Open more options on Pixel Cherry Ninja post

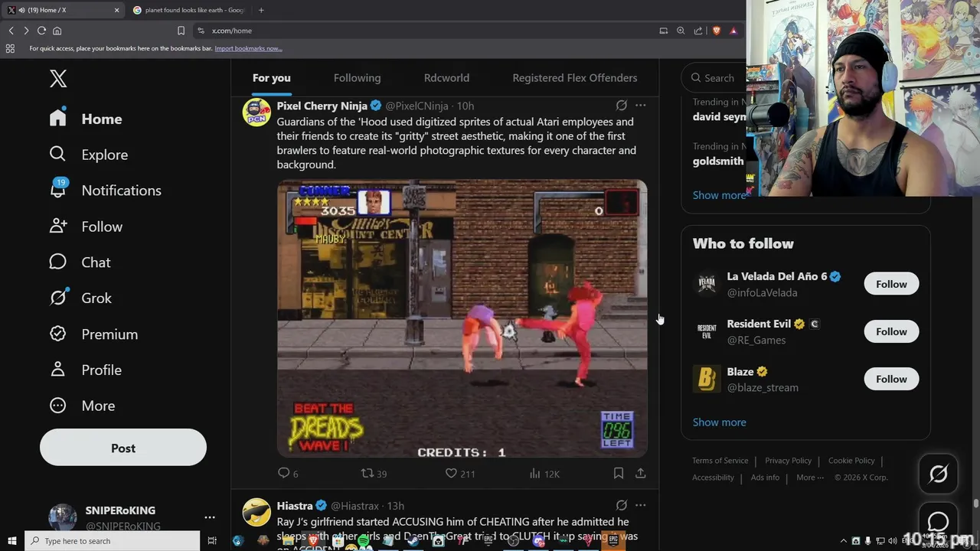pyautogui.click(x=641, y=106)
